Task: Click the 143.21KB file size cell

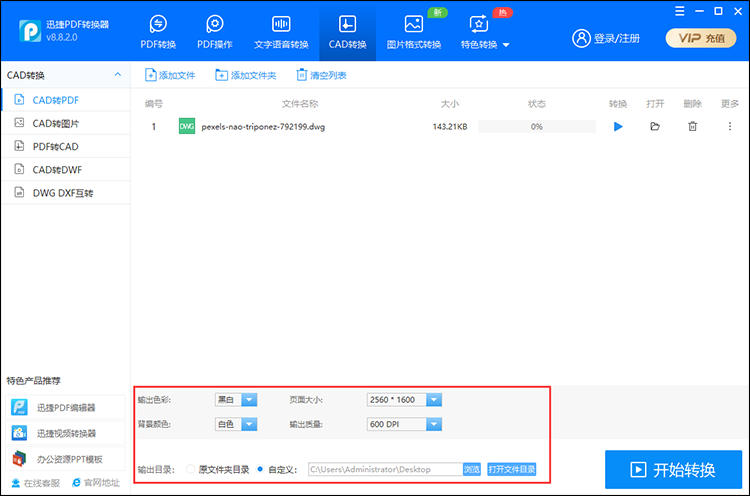Action: 450,127
